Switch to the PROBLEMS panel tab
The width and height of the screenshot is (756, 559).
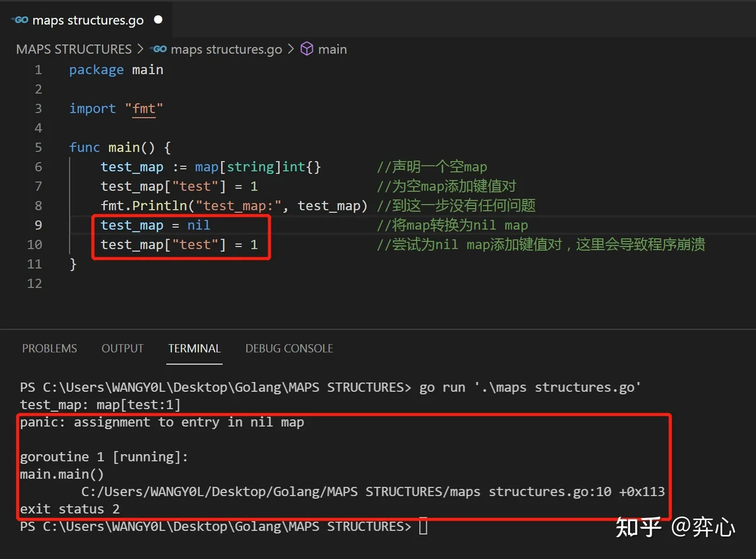[x=50, y=348]
